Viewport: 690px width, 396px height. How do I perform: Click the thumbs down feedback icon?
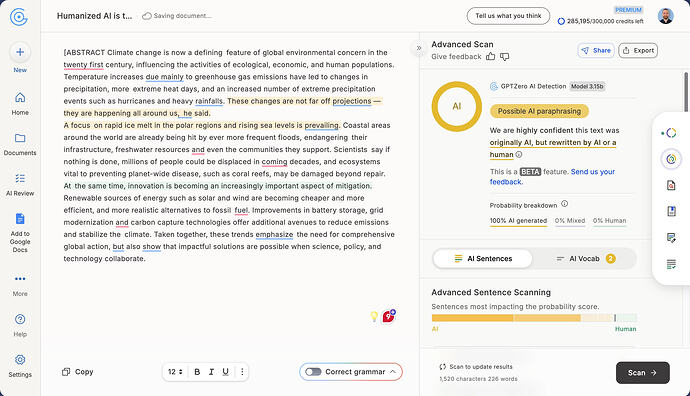tap(504, 57)
